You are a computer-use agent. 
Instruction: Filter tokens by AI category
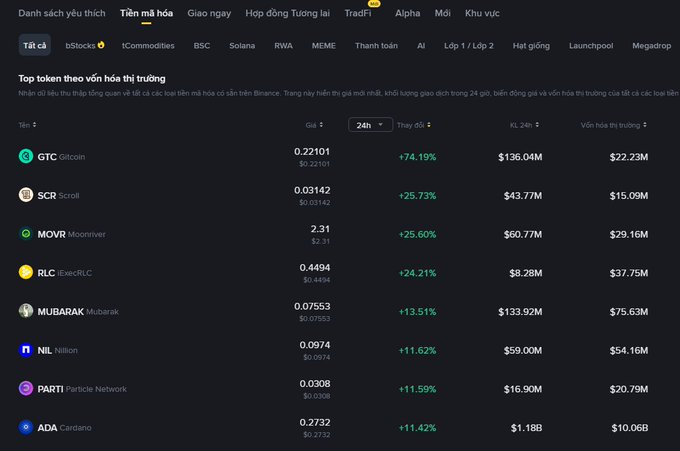pos(421,46)
